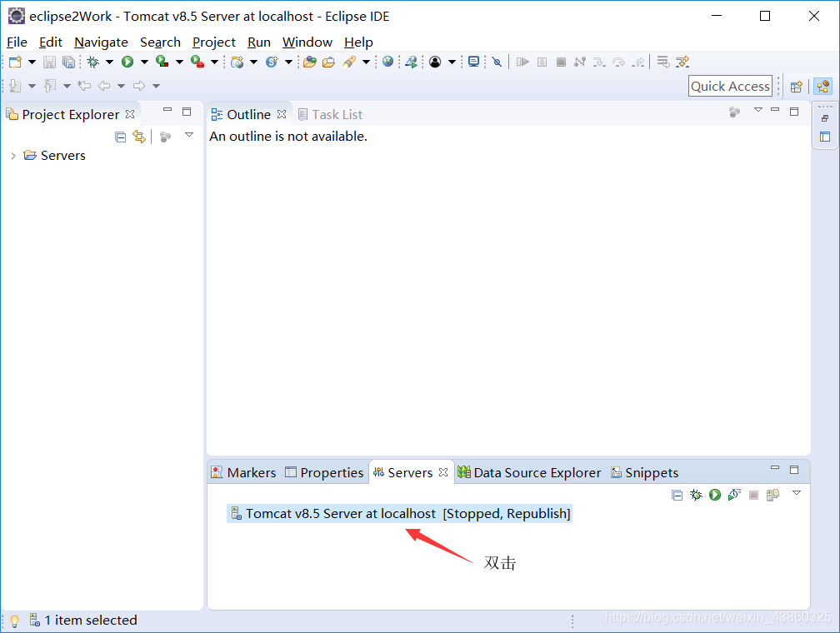Viewport: 840px width, 633px height.
Task: Open the Run dropdown arrow in main toolbar
Action: 145,62
